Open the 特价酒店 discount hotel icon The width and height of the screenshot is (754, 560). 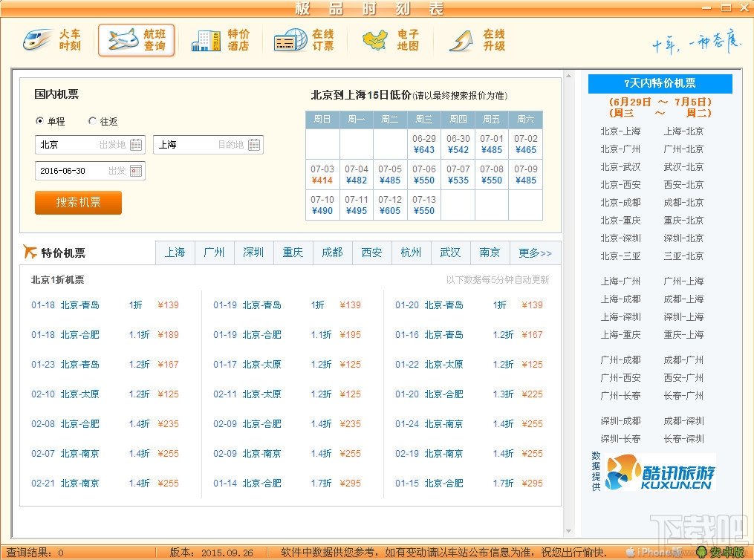[x=220, y=40]
